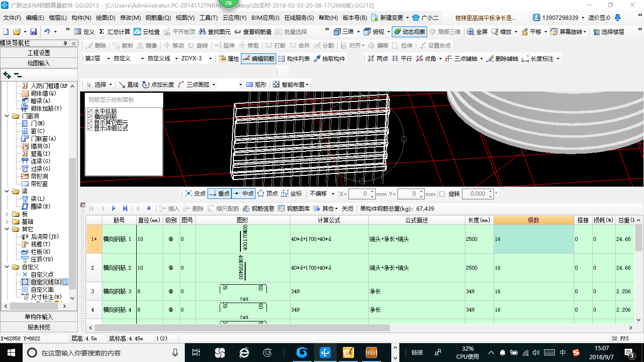Check the 旋转 rotation checkbox
Screen dimensions: 644x362
click(442, 194)
